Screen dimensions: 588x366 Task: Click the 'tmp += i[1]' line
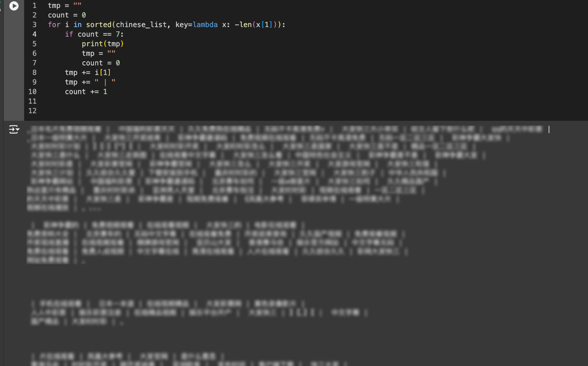point(88,73)
